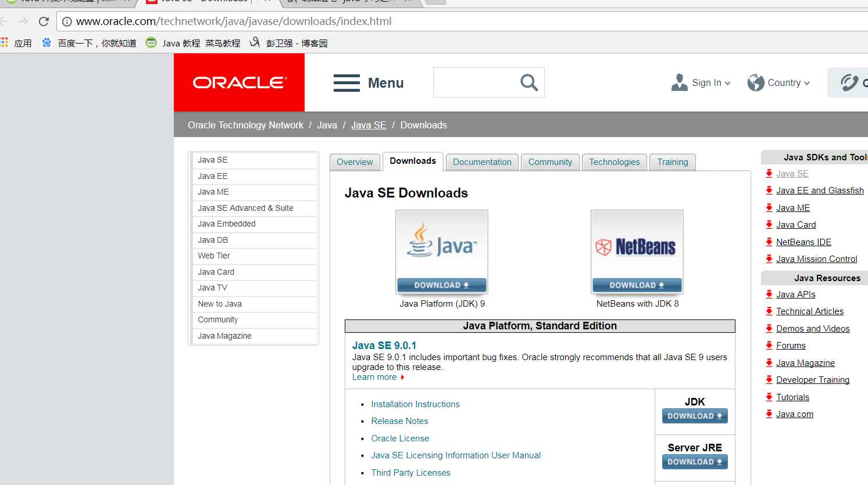Expand the Sign In dropdown
The width and height of the screenshot is (868, 485).
click(727, 83)
